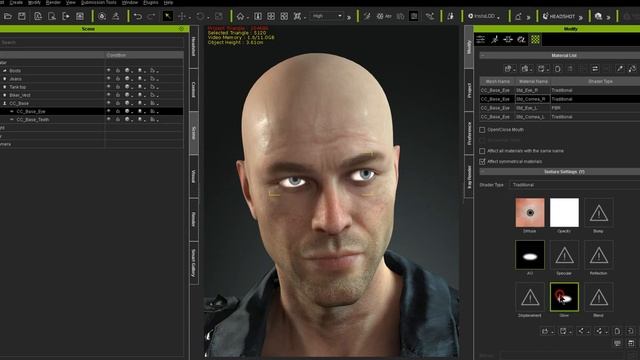Open the Home view dropdown arrow
Image resolution: width=640 pixels, height=360 pixels.
tap(247, 18)
